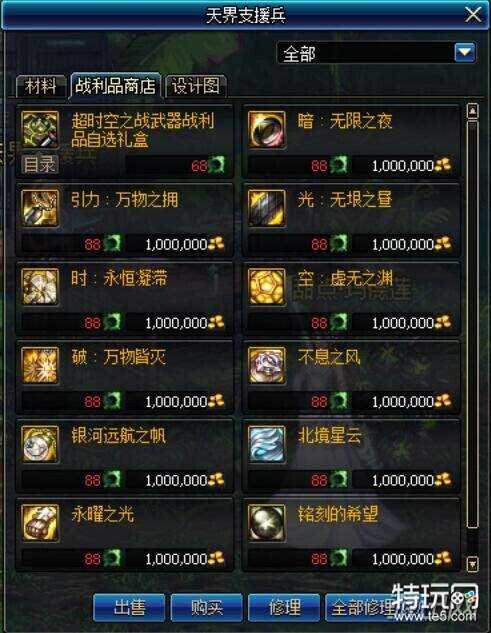The image size is (491, 633).
Task: Select the 永曜之光 item icon
Action: 40,522
